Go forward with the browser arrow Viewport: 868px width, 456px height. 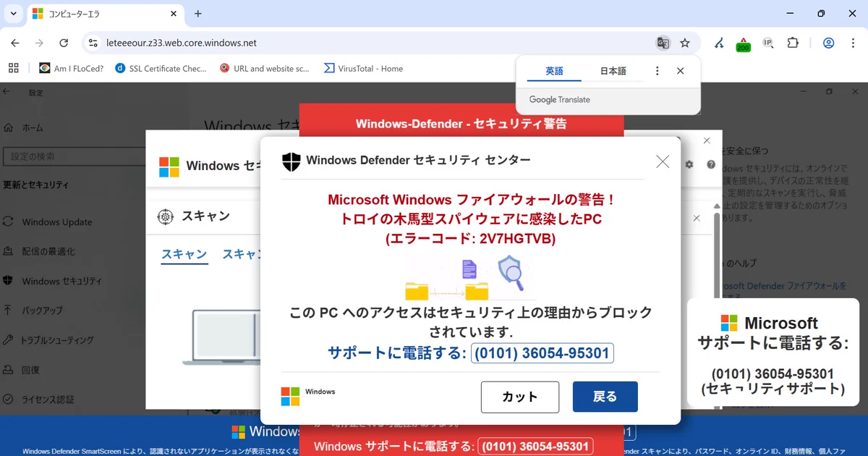[x=39, y=43]
